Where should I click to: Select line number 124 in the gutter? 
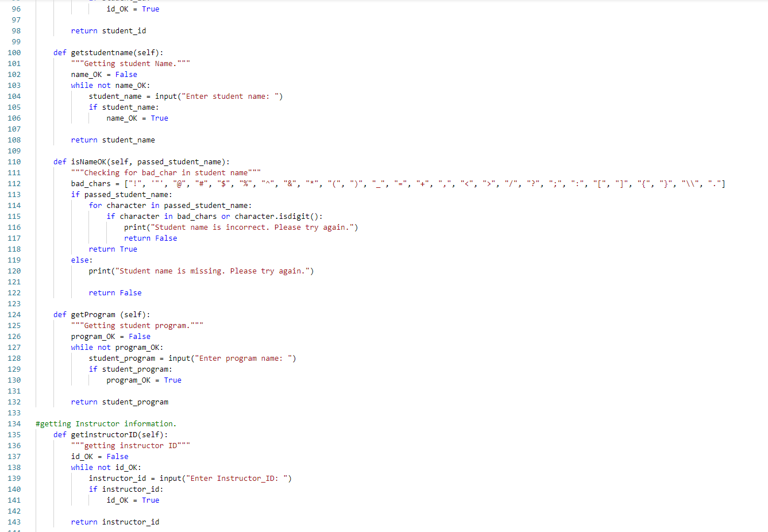14,315
